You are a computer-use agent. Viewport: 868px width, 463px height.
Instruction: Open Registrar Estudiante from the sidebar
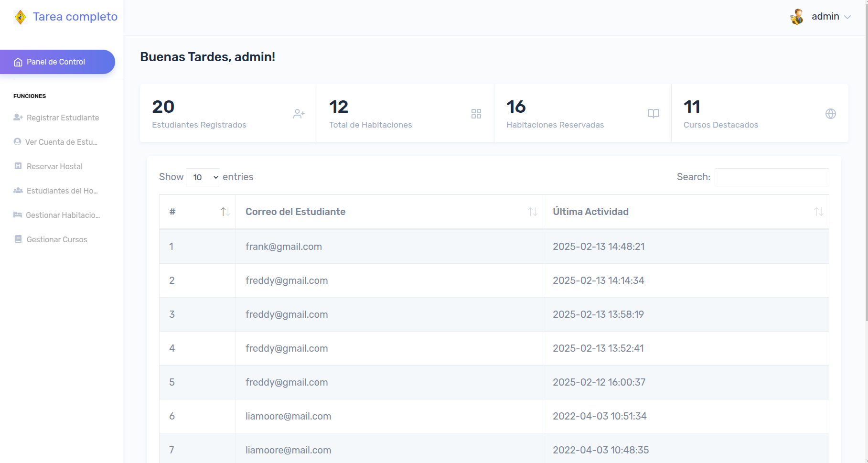click(63, 118)
